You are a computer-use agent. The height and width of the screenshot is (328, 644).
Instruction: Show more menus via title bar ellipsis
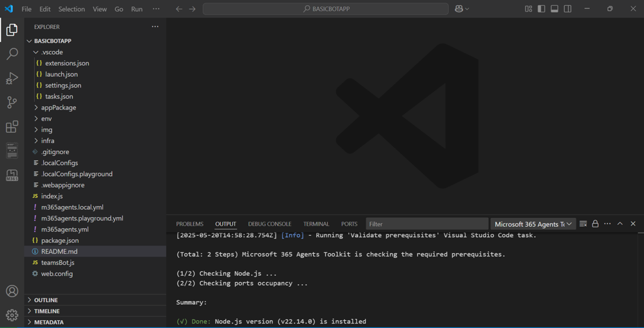[x=156, y=9]
